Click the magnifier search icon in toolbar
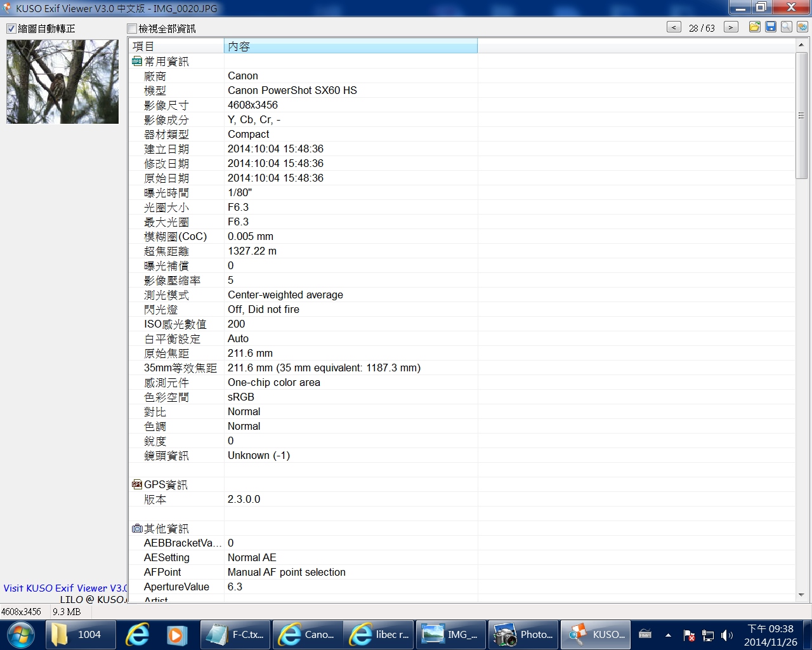The height and width of the screenshot is (650, 812). click(x=787, y=27)
